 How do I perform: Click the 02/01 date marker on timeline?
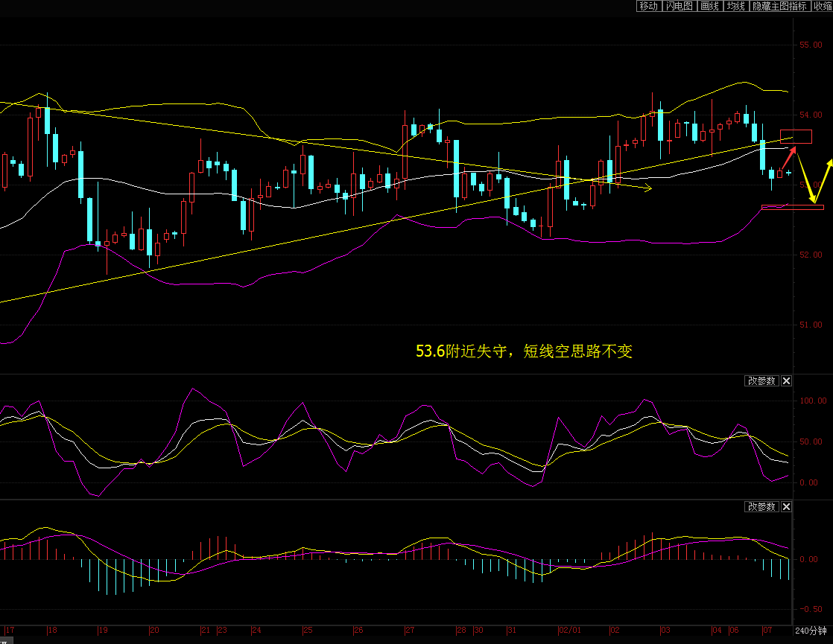pos(570,630)
